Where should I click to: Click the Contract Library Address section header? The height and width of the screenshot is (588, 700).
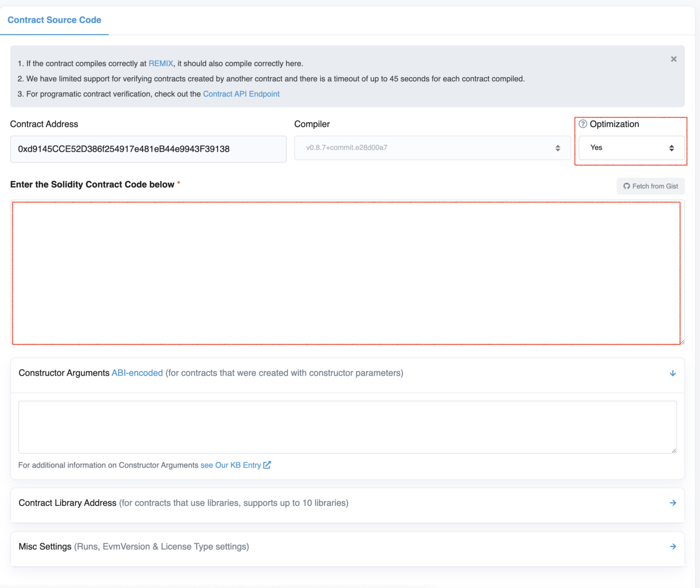[x=347, y=503]
